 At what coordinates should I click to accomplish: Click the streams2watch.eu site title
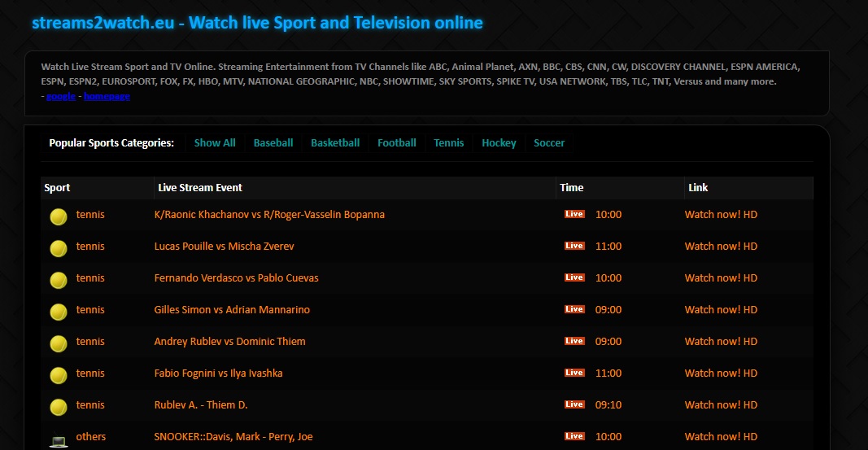(257, 23)
